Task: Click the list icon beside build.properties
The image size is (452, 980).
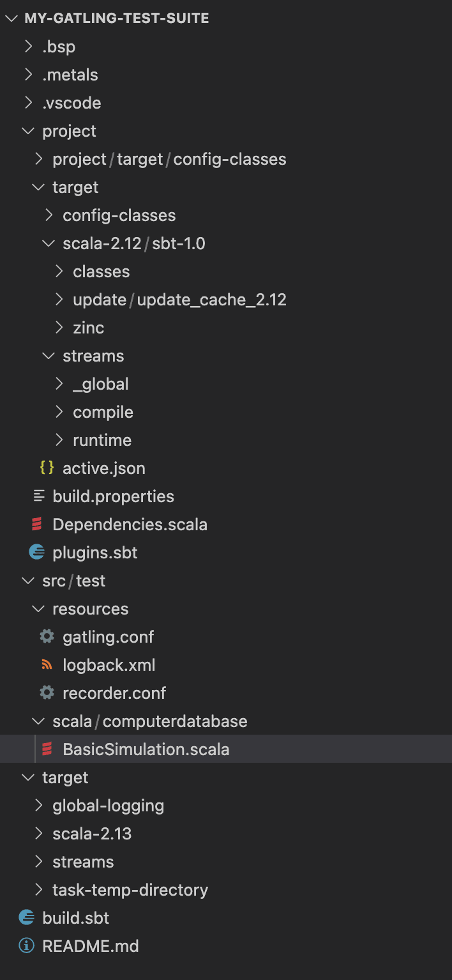Action: pos(36,496)
